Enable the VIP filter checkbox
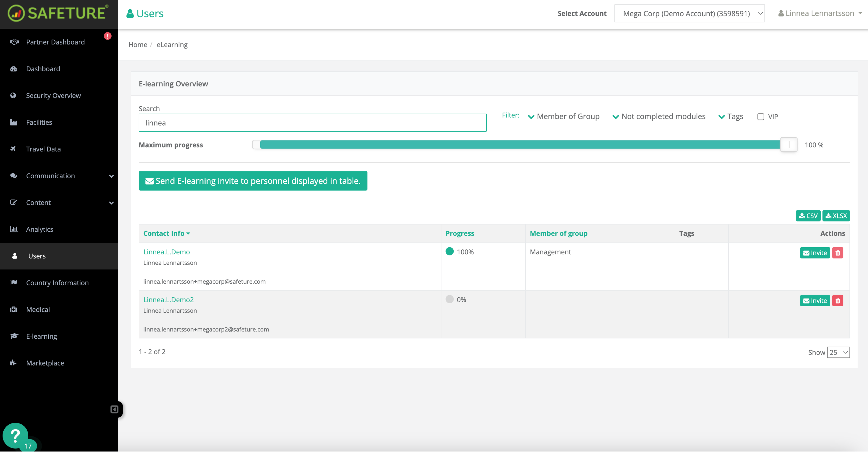 tap(760, 116)
